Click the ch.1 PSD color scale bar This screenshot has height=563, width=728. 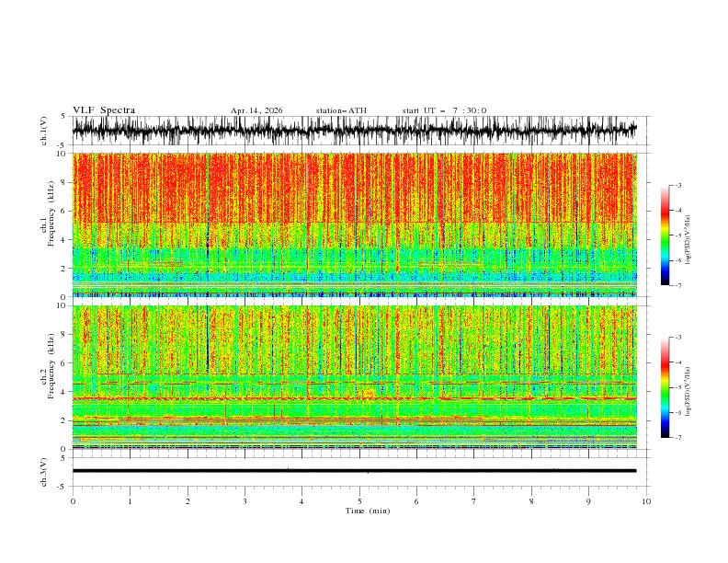[x=665, y=236]
